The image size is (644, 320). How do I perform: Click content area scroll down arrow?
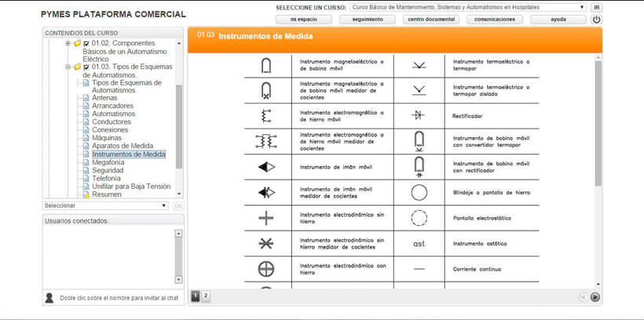pyautogui.click(x=598, y=284)
